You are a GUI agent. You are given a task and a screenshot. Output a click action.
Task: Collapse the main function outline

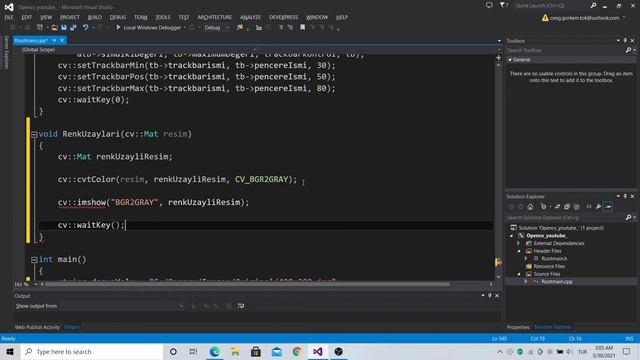pos(34,260)
